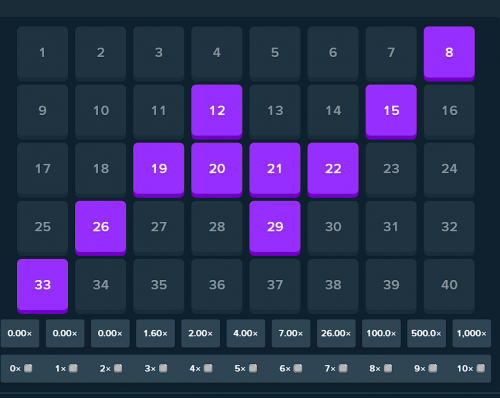Select keno number 1 tile
This screenshot has width=500, height=398.
pos(42,53)
